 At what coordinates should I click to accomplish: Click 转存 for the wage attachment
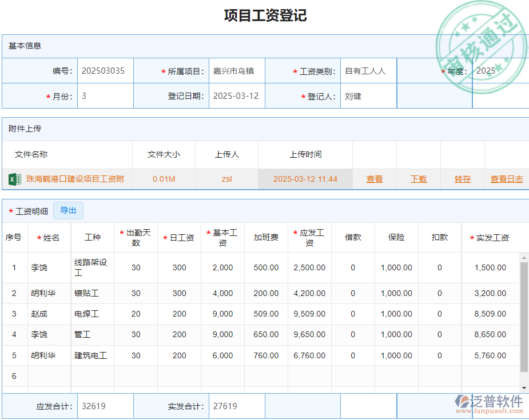click(x=462, y=179)
